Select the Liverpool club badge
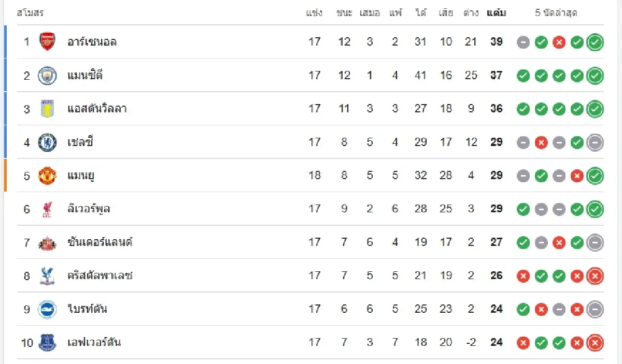This screenshot has height=364, width=622. (x=47, y=209)
